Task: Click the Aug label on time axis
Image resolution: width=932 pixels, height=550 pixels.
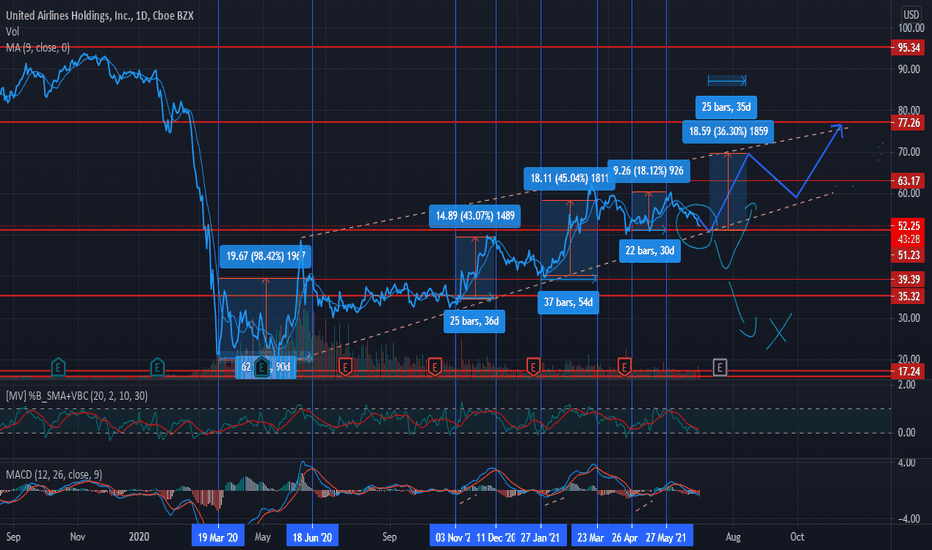Action: click(x=733, y=537)
